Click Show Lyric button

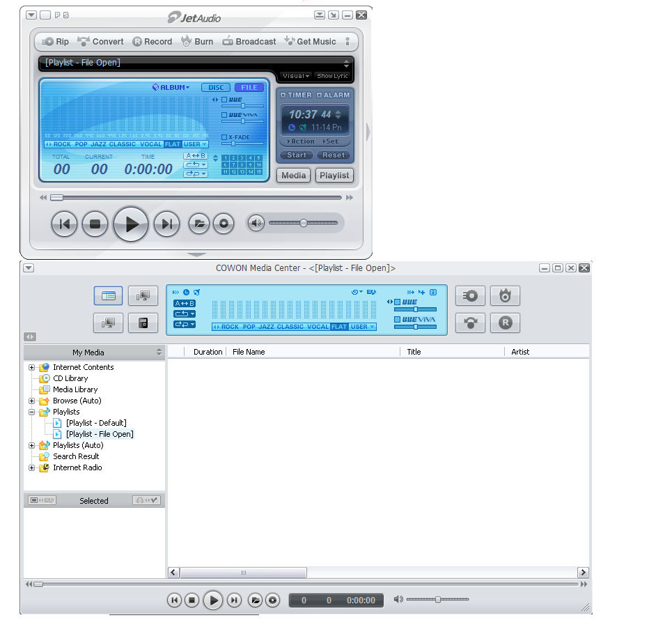(332, 76)
